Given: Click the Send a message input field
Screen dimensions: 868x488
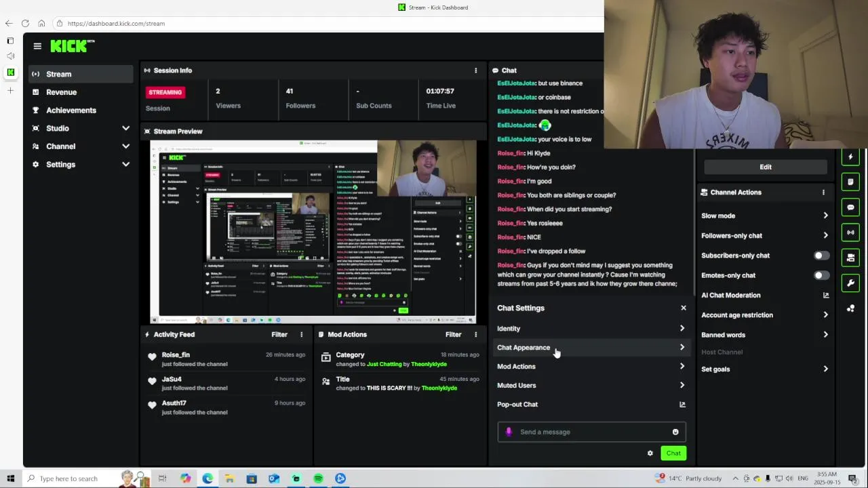Looking at the screenshot, I should click(x=591, y=432).
